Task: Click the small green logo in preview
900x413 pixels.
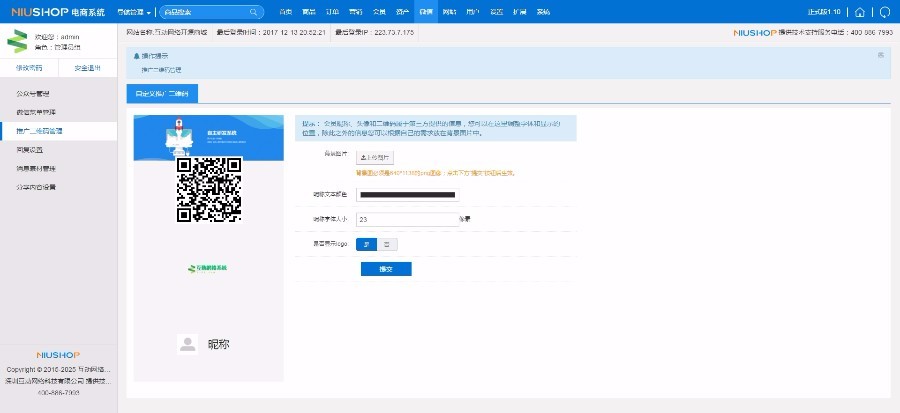Action: click(208, 268)
